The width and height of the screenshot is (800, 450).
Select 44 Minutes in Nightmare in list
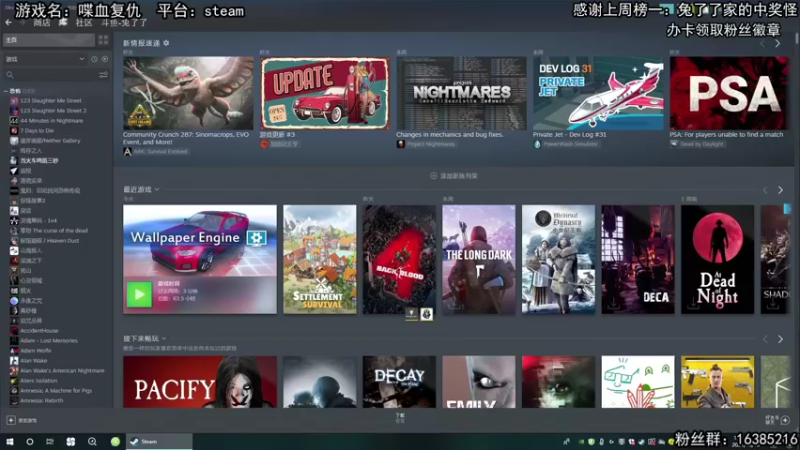coord(52,121)
